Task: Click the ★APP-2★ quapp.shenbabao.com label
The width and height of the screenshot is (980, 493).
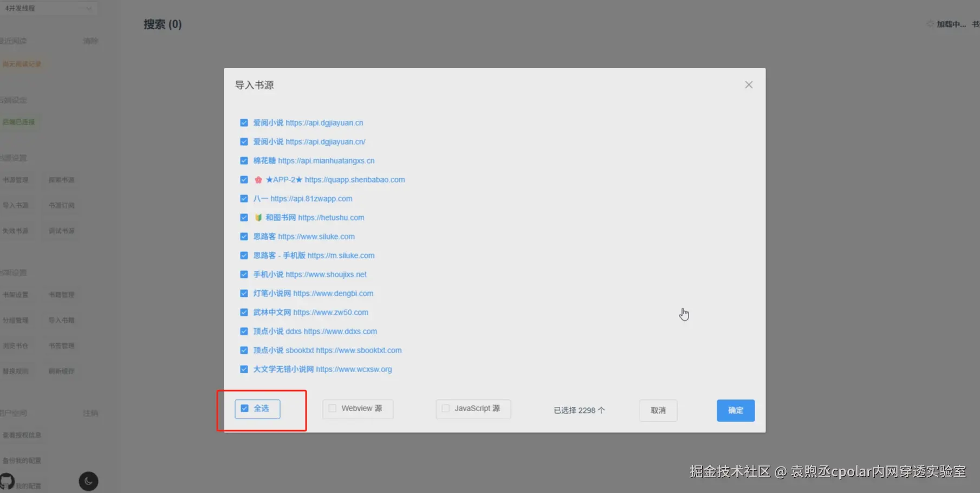Action: pyautogui.click(x=329, y=180)
